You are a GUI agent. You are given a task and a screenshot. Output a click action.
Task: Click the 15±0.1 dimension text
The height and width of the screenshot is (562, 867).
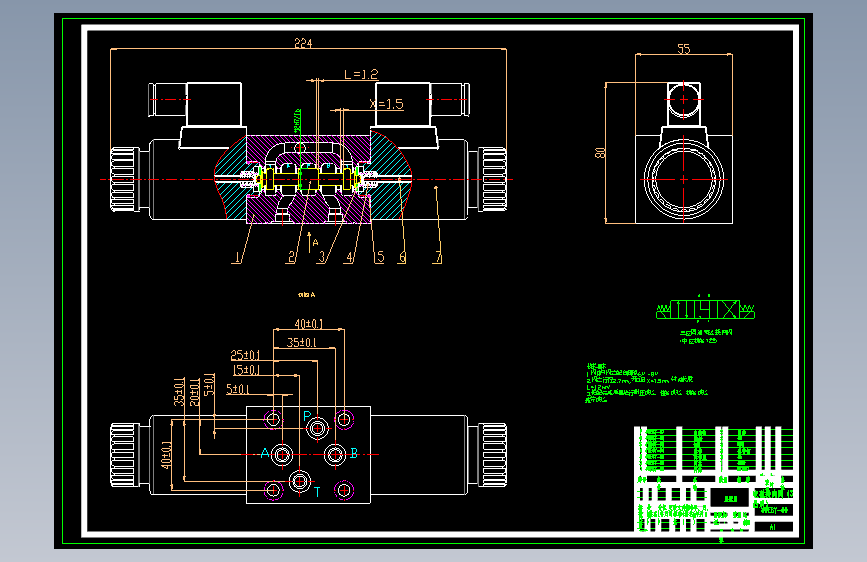point(246,370)
